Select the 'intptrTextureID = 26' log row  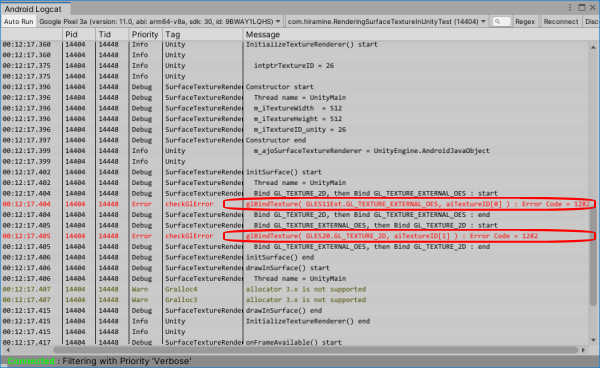pyautogui.click(x=295, y=65)
